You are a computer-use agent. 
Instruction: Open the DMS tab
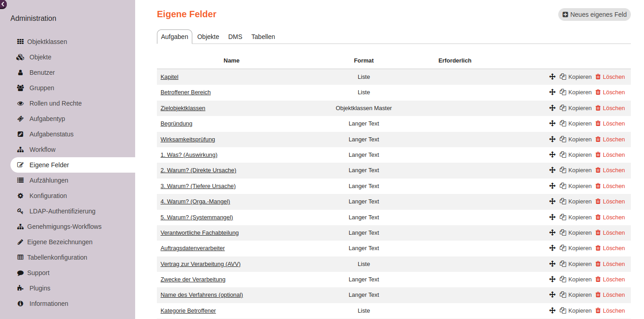235,37
